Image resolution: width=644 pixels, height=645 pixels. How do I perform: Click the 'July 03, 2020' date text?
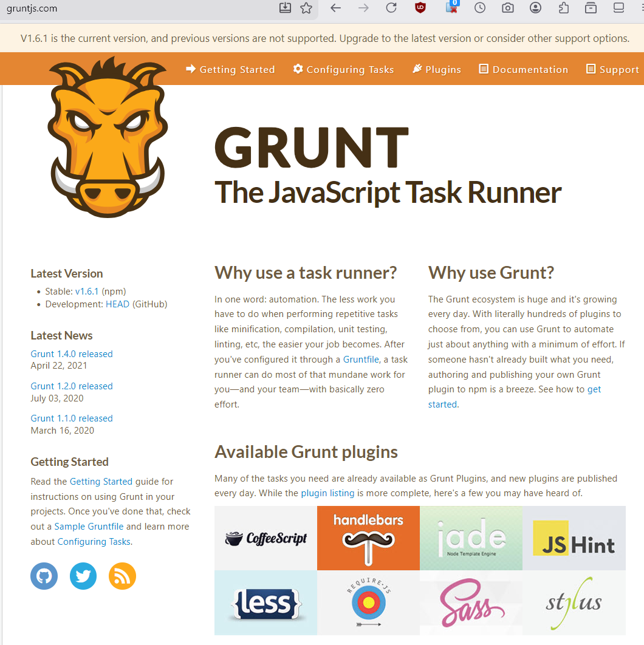[x=57, y=398]
